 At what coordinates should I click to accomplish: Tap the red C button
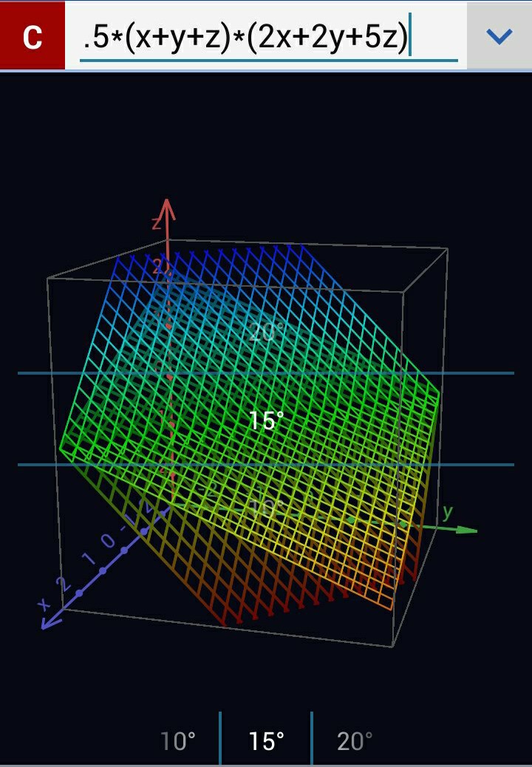click(33, 36)
